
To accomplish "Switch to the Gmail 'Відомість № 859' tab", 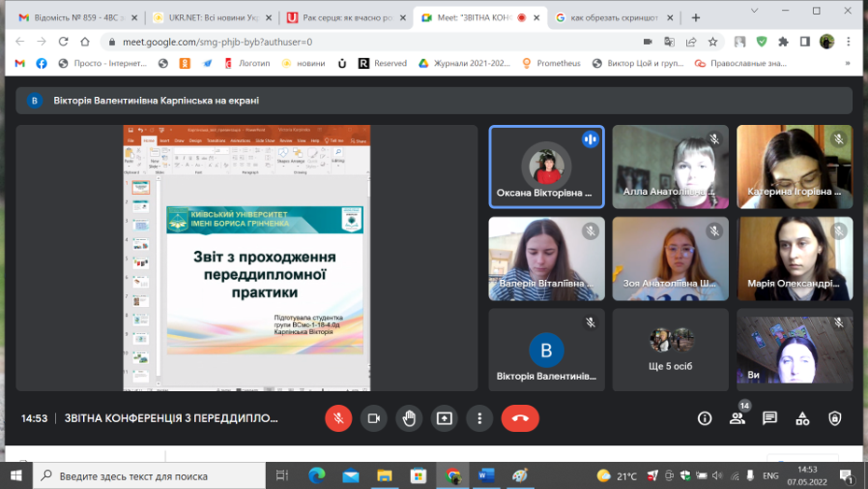I will [x=77, y=17].
